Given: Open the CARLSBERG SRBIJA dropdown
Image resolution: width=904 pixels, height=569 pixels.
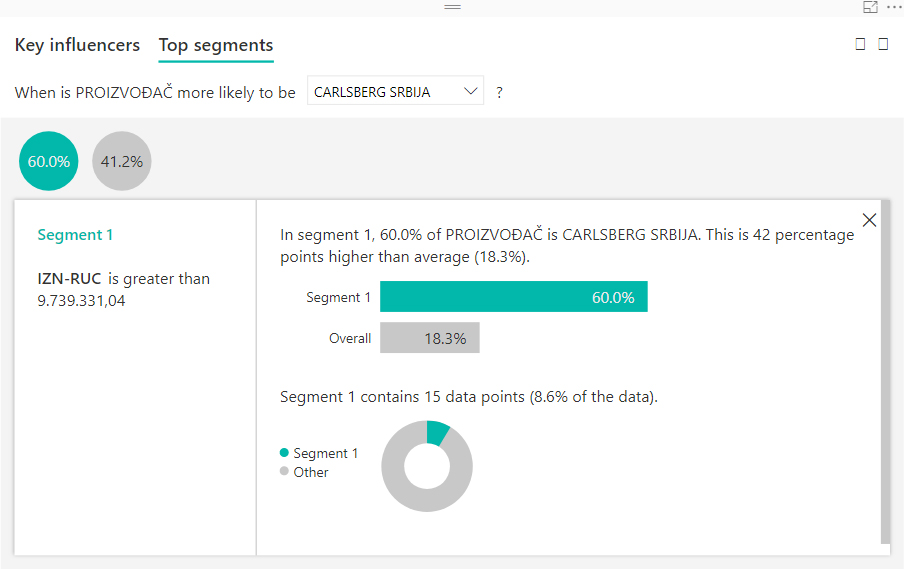Looking at the screenshot, I should (x=395, y=92).
